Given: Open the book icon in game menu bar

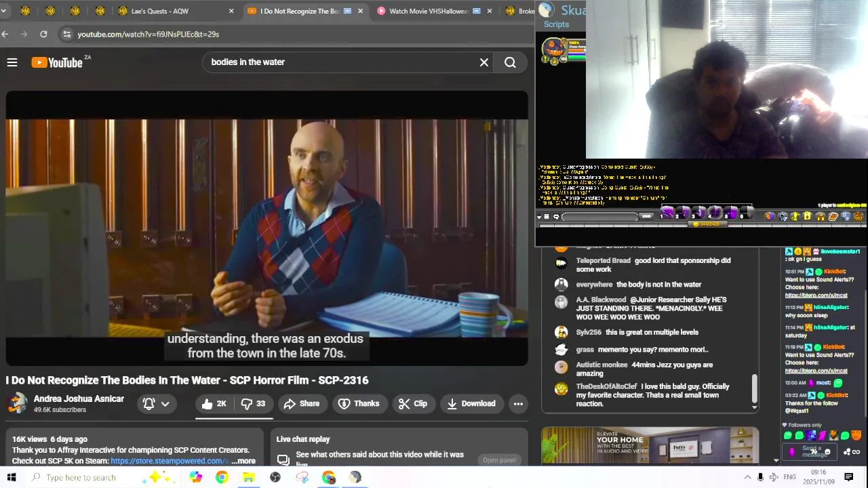Looking at the screenshot, I should 833,217.
